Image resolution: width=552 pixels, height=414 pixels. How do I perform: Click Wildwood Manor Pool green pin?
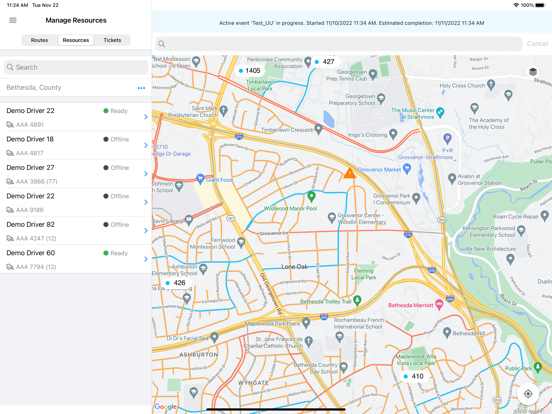(x=311, y=196)
